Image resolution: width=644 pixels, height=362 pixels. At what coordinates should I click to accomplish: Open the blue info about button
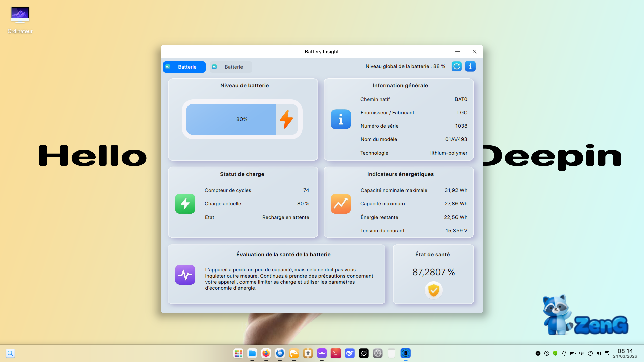(470, 66)
